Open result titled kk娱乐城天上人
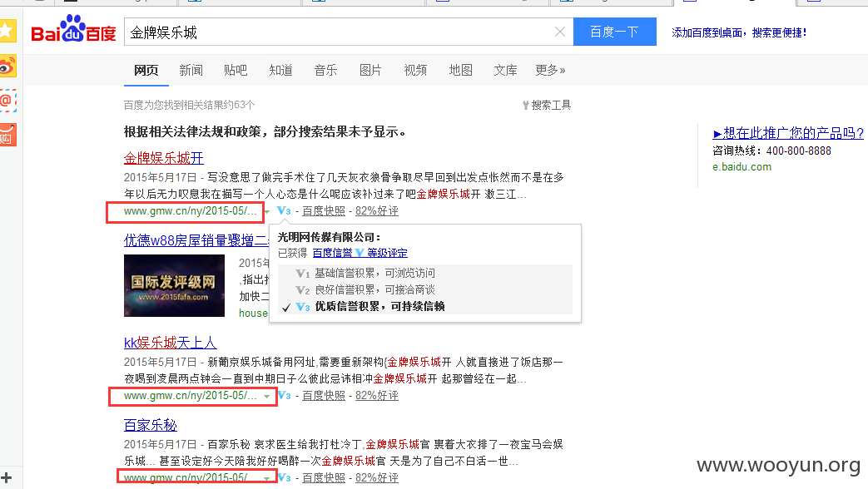Viewport: 868px width, 489px height. [x=171, y=343]
